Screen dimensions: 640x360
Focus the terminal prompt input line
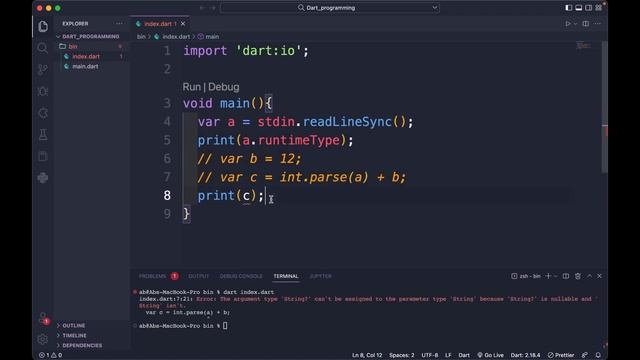pos(225,326)
